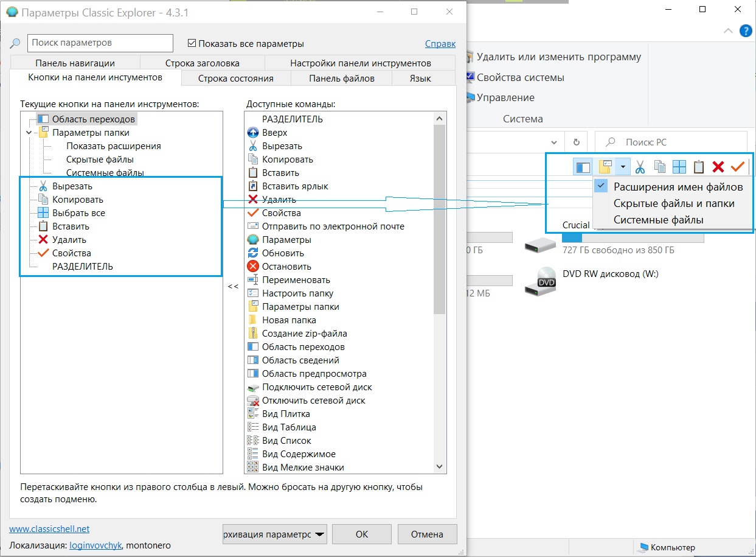
Task: Click the Поиск параметров search field
Action: pyautogui.click(x=100, y=43)
